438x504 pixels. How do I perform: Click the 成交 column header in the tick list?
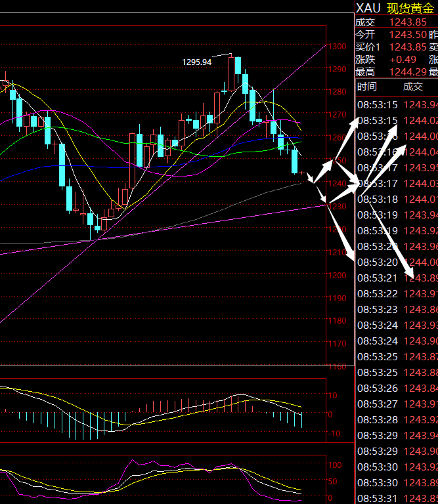pyautogui.click(x=413, y=87)
